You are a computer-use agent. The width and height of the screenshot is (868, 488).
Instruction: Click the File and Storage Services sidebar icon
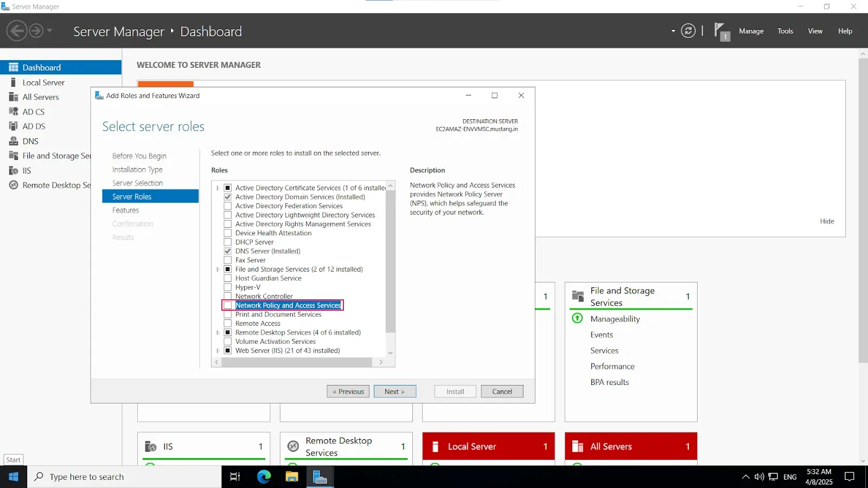[14, 156]
